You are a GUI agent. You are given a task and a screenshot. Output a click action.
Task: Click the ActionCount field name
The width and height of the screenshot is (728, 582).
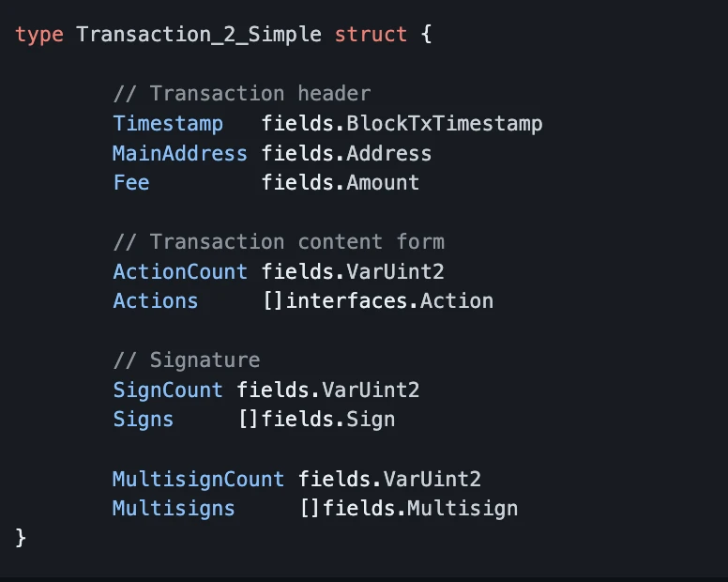tap(180, 271)
